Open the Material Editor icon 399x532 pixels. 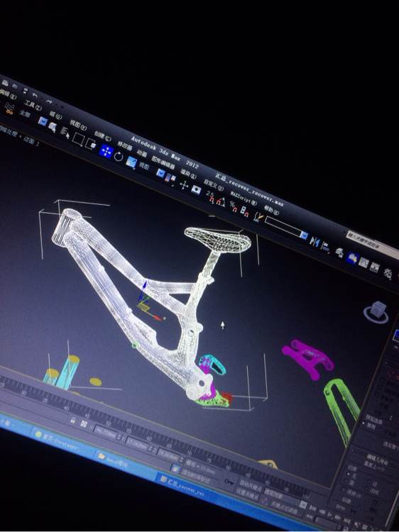point(388,274)
